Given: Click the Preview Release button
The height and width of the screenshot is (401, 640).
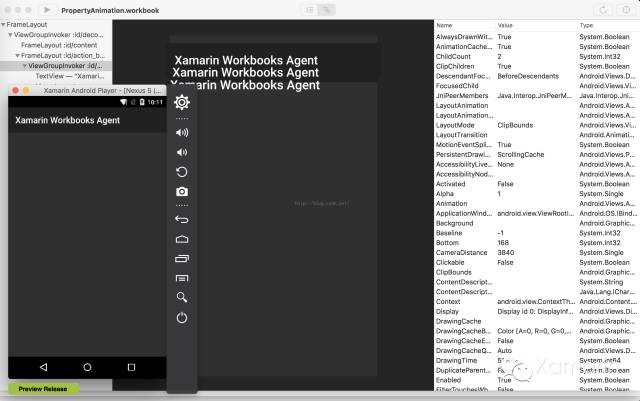Looking at the screenshot, I should 43,389.
